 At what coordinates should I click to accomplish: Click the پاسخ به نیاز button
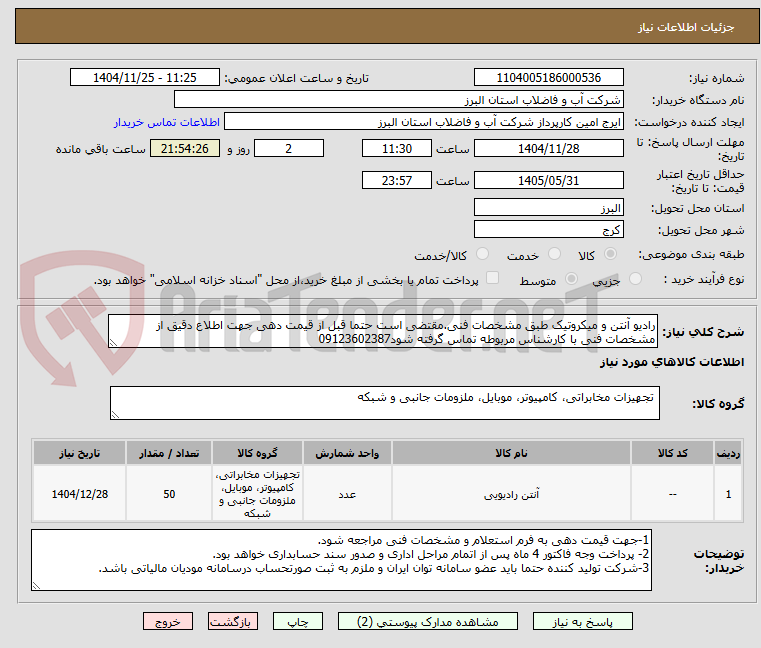tap(582, 621)
